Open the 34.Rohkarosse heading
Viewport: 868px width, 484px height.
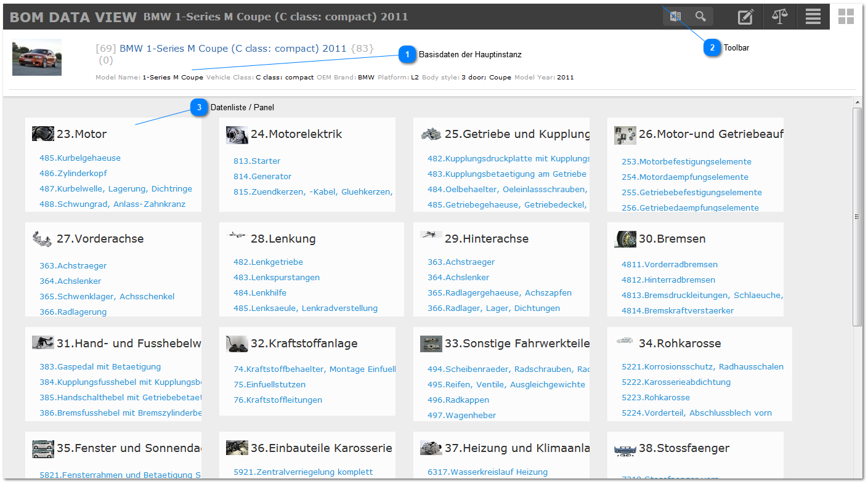pos(679,344)
